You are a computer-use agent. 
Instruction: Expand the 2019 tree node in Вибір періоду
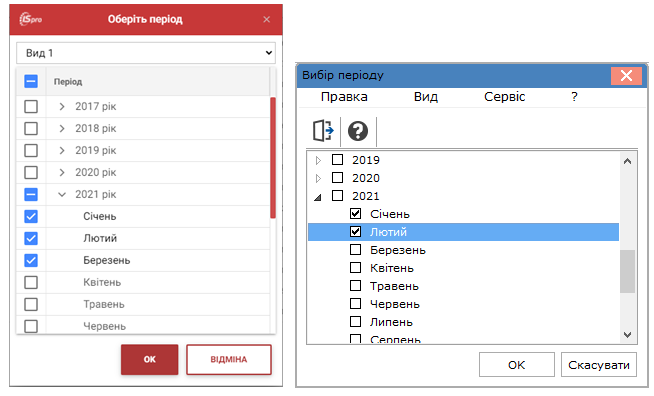pyautogui.click(x=318, y=160)
